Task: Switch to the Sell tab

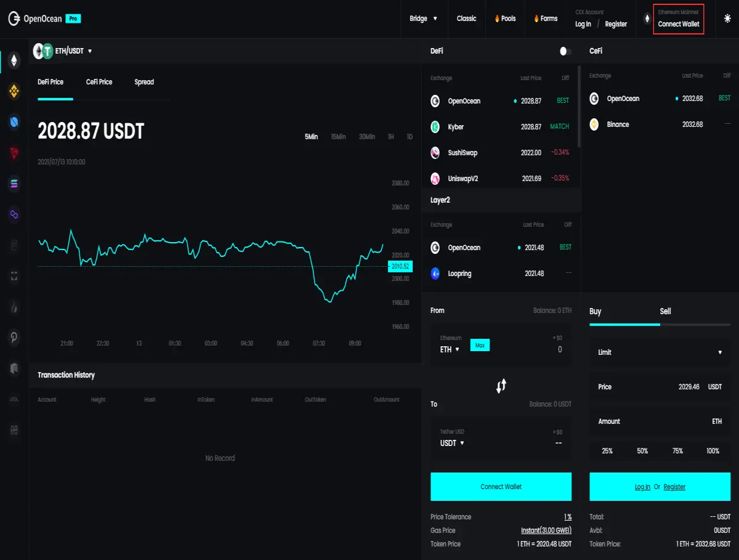Action: [666, 311]
